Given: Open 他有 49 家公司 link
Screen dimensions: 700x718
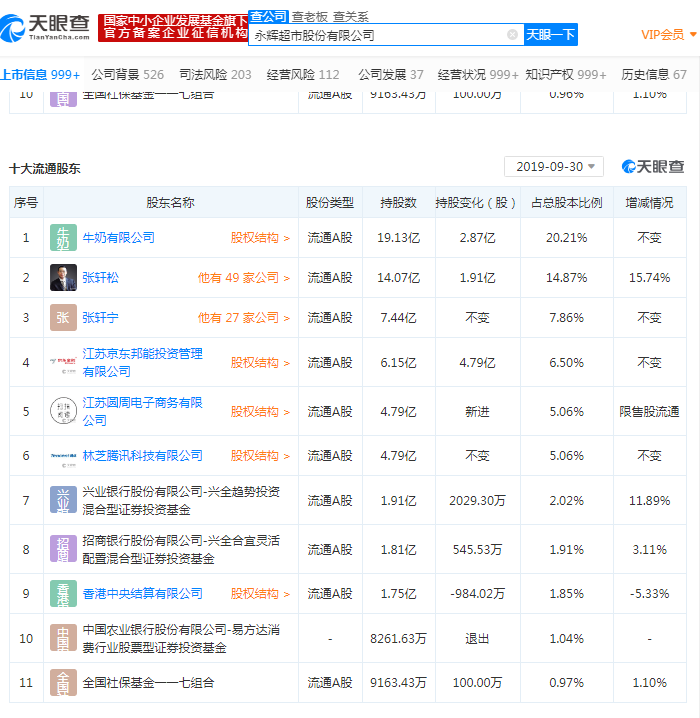Looking at the screenshot, I should tap(244, 277).
